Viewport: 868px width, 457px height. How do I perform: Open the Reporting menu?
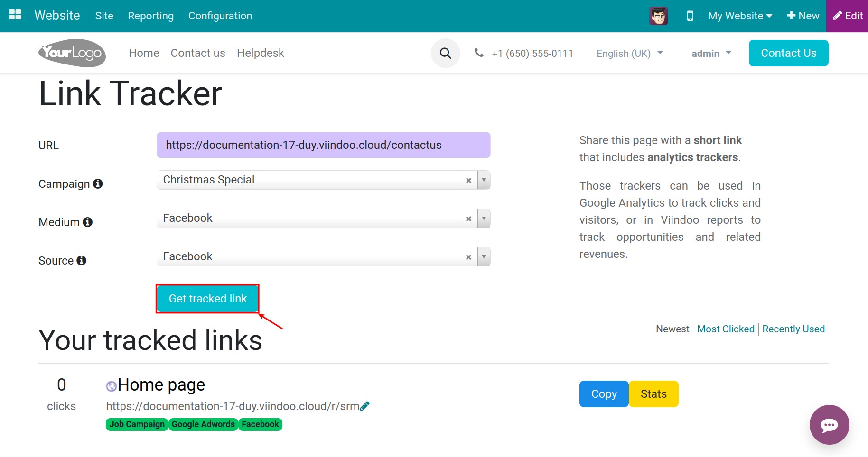point(150,16)
